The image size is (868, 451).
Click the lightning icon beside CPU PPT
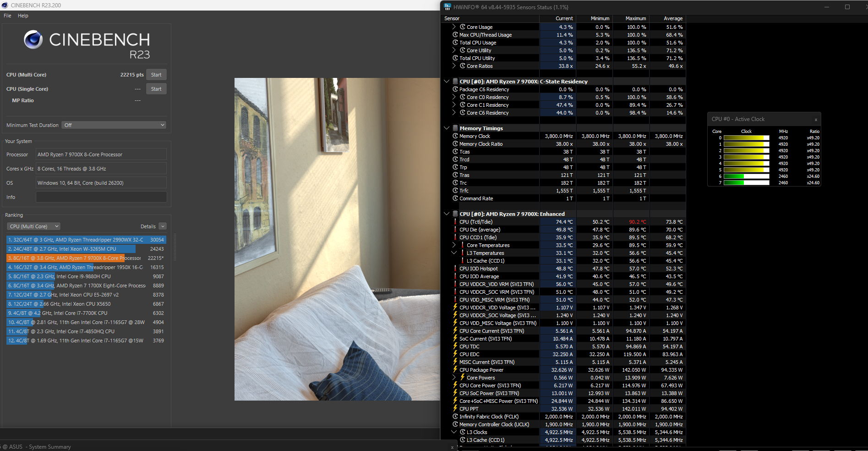tap(455, 408)
